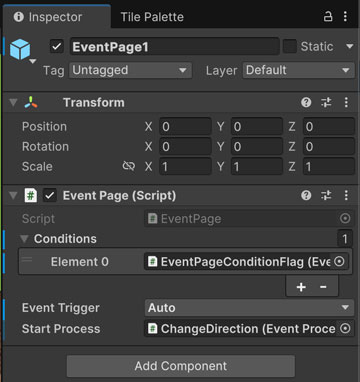Open the Inspector panel options menu
Viewport: 360px width, 382px height.
(345, 16)
